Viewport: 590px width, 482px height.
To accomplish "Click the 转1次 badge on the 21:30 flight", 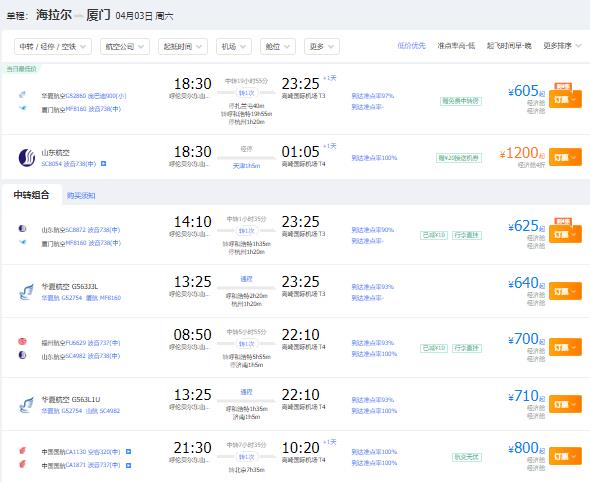I will pyautogui.click(x=246, y=457).
